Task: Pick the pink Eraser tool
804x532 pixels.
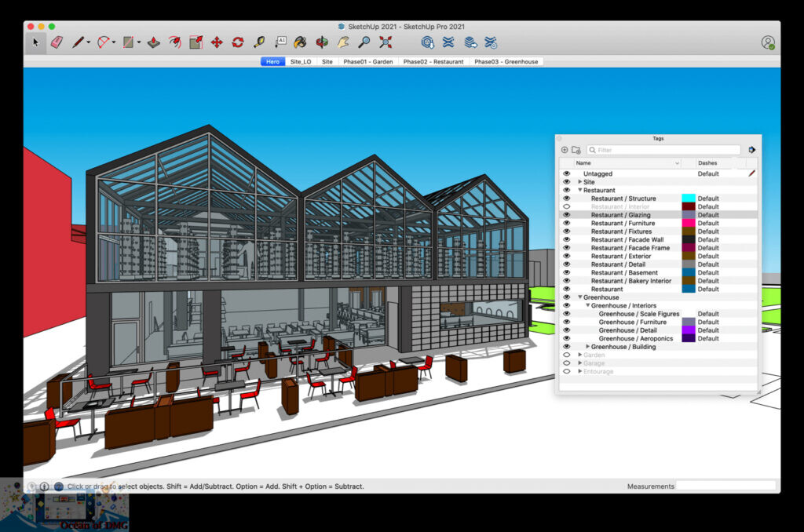Action: click(x=57, y=42)
